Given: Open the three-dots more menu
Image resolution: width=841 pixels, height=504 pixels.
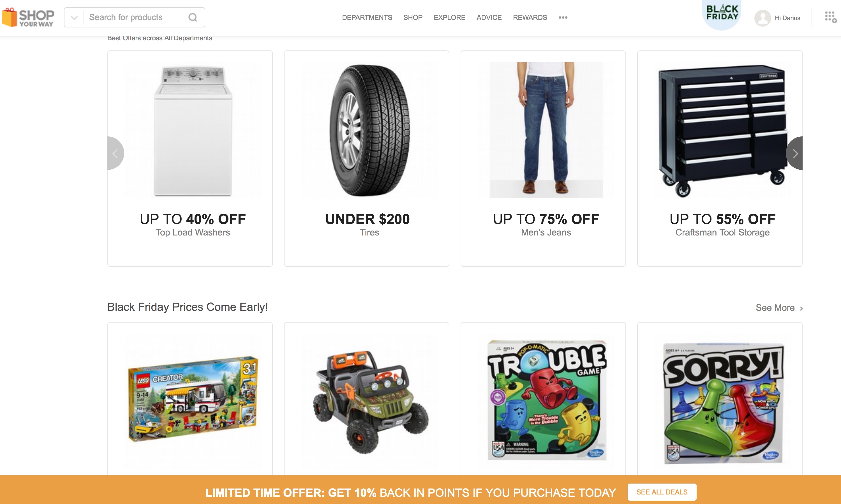Looking at the screenshot, I should pyautogui.click(x=563, y=17).
